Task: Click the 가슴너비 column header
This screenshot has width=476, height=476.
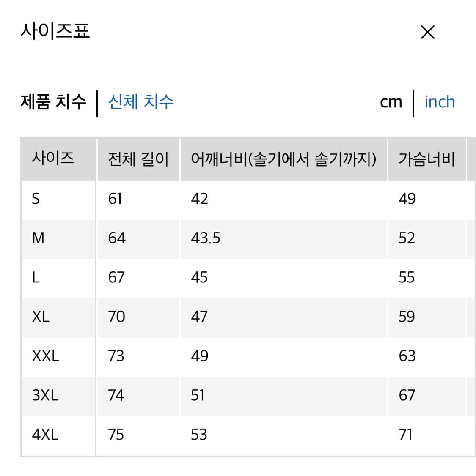Action: 426,159
